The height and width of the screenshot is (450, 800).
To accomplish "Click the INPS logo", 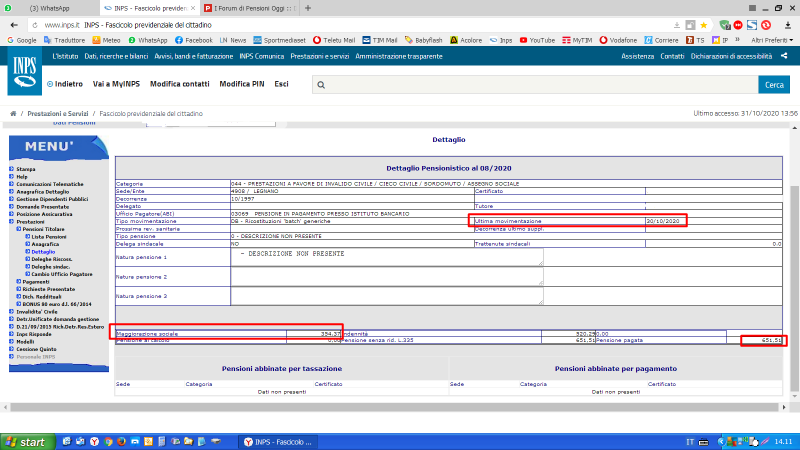I will click(22, 74).
